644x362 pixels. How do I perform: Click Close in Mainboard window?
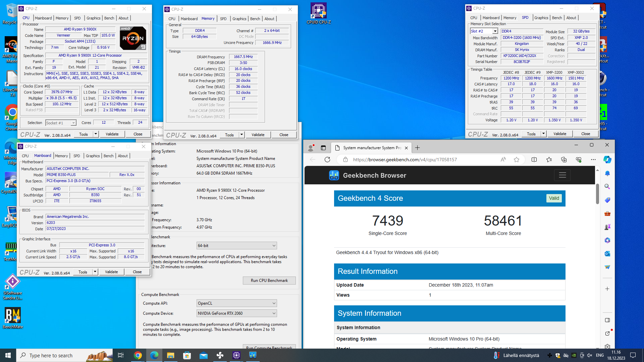click(137, 272)
